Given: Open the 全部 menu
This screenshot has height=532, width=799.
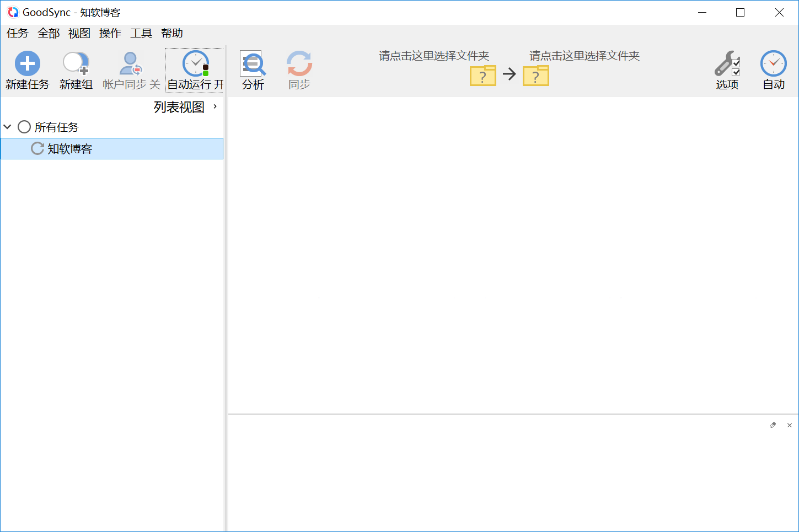Looking at the screenshot, I should click(49, 33).
